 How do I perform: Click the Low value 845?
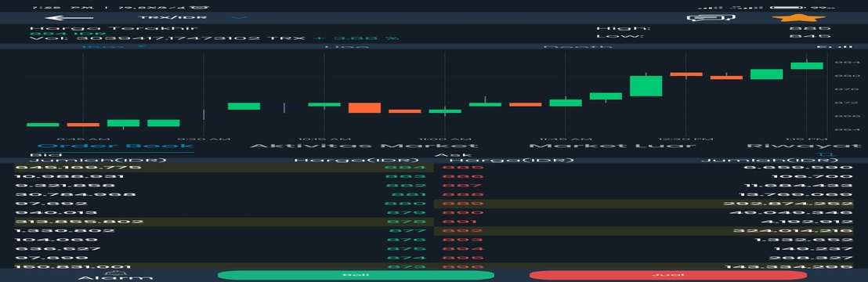(810, 37)
